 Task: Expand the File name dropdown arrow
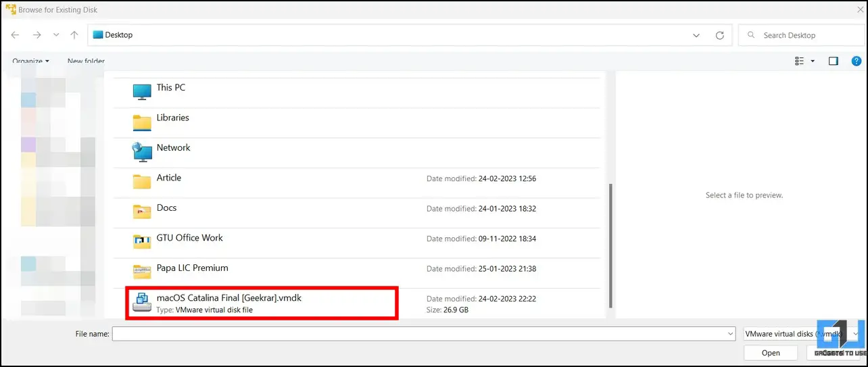[729, 334]
